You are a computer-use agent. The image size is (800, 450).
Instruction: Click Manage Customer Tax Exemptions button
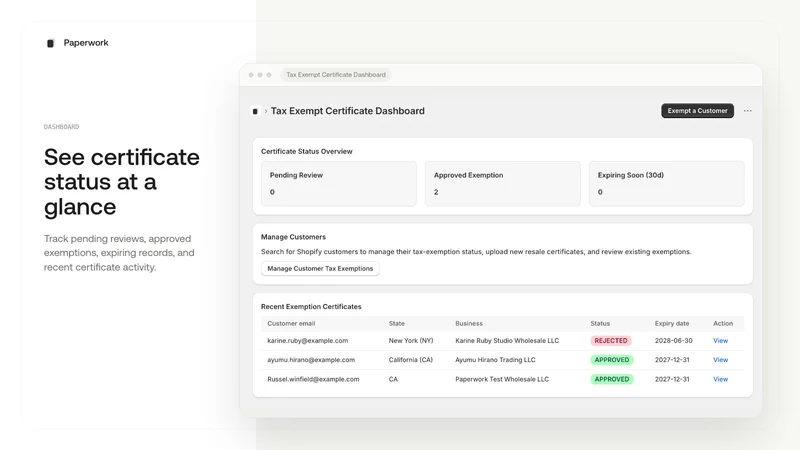pos(320,268)
